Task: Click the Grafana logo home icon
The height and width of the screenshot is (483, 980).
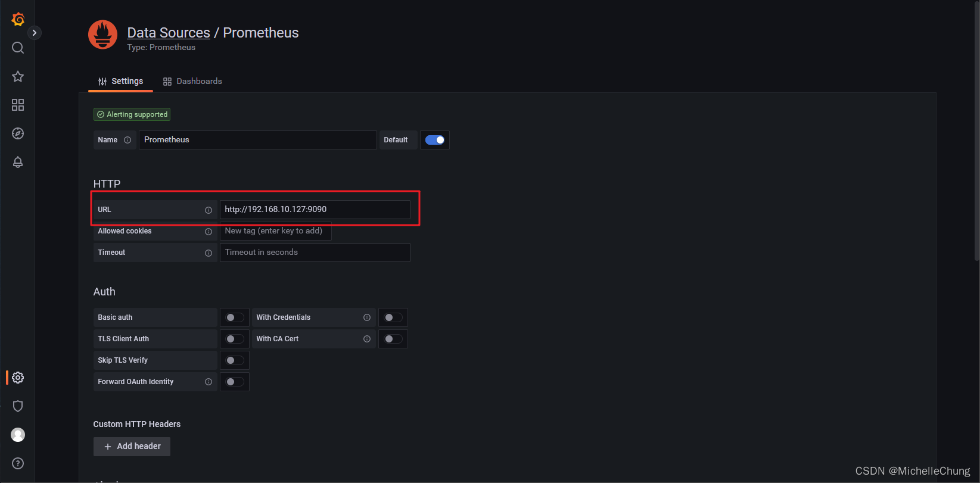Action: [18, 19]
